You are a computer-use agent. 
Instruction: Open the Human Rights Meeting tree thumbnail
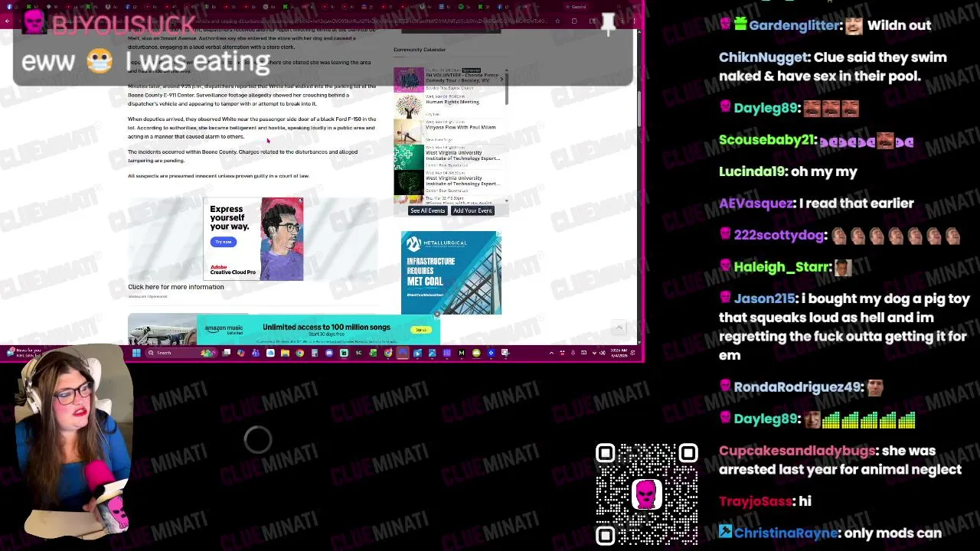(409, 106)
